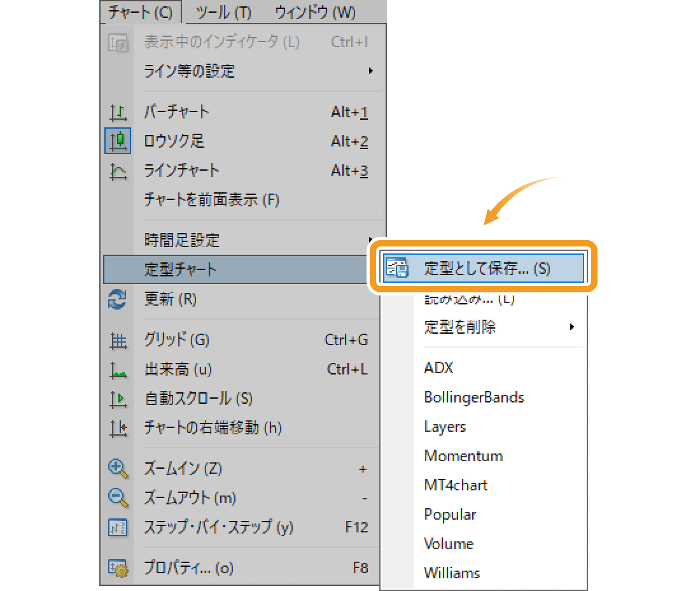The width and height of the screenshot is (700, 591).
Task: Open プロパティ... (o) entry
Action: (x=189, y=568)
